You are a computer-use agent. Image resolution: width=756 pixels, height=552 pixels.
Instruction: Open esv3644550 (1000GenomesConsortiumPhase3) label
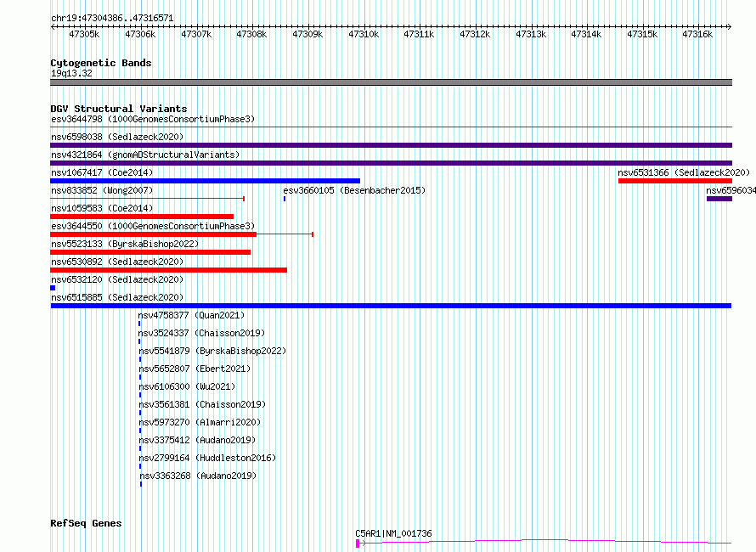[153, 226]
